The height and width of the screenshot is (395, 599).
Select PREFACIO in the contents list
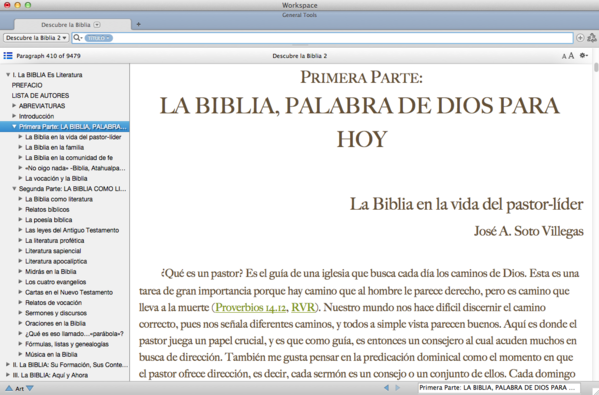(27, 85)
